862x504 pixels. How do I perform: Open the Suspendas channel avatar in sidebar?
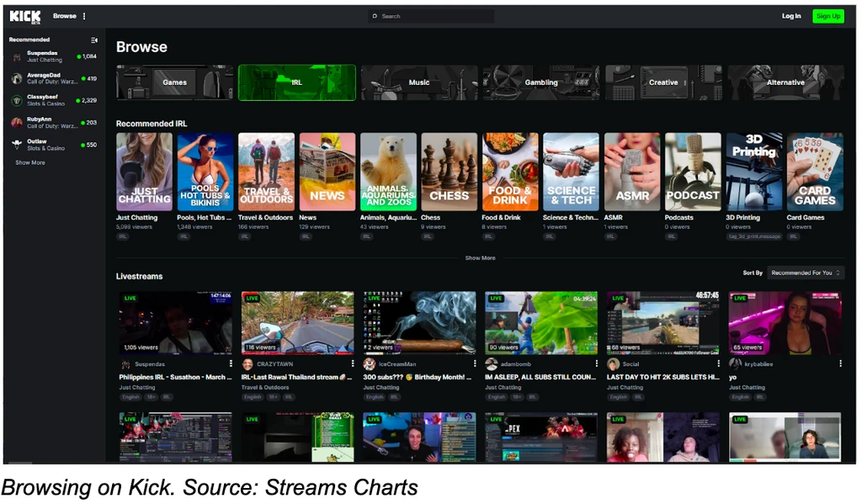[17, 56]
